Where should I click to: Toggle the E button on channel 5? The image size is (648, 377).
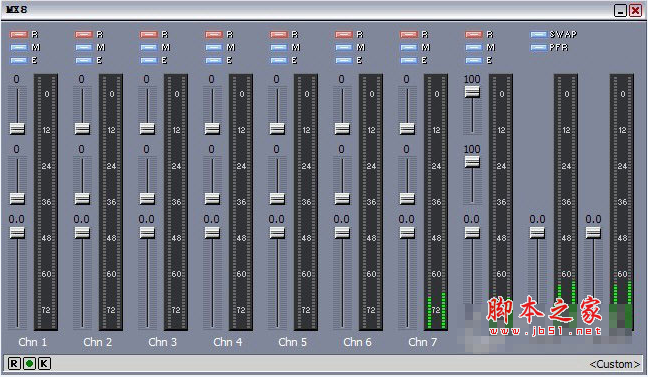click(x=279, y=60)
